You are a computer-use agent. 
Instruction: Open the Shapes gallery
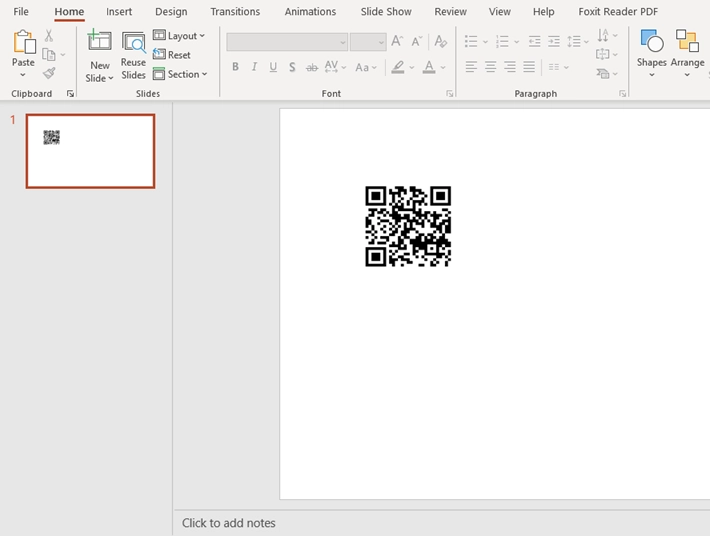click(652, 54)
